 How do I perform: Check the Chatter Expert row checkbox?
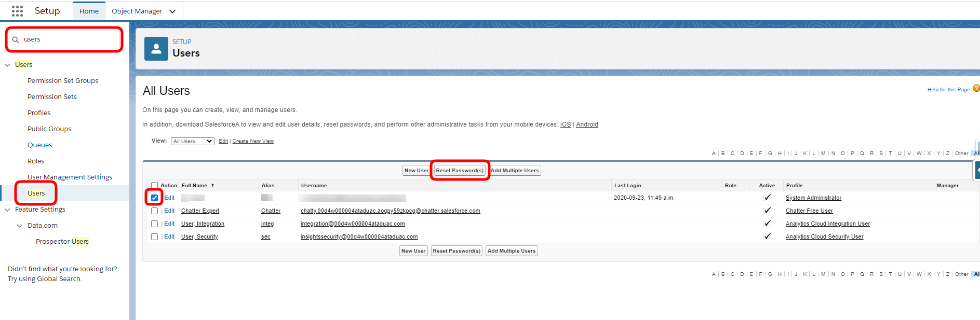click(154, 211)
